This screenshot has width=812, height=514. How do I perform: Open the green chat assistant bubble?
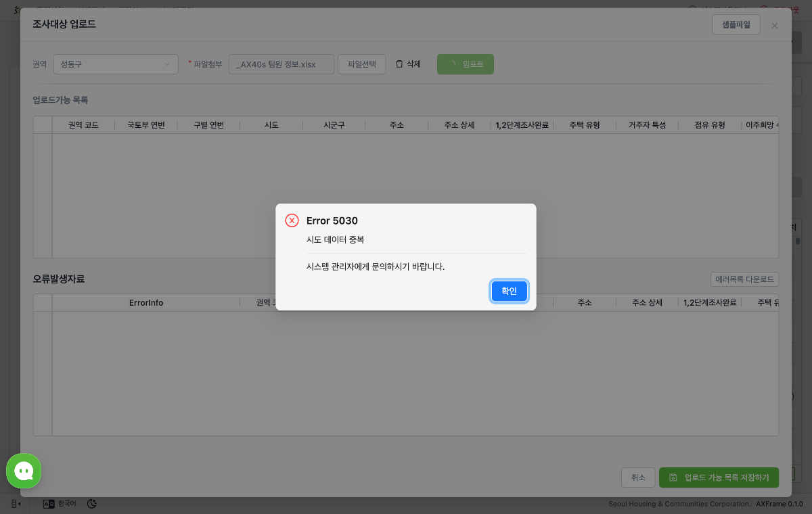click(x=24, y=471)
